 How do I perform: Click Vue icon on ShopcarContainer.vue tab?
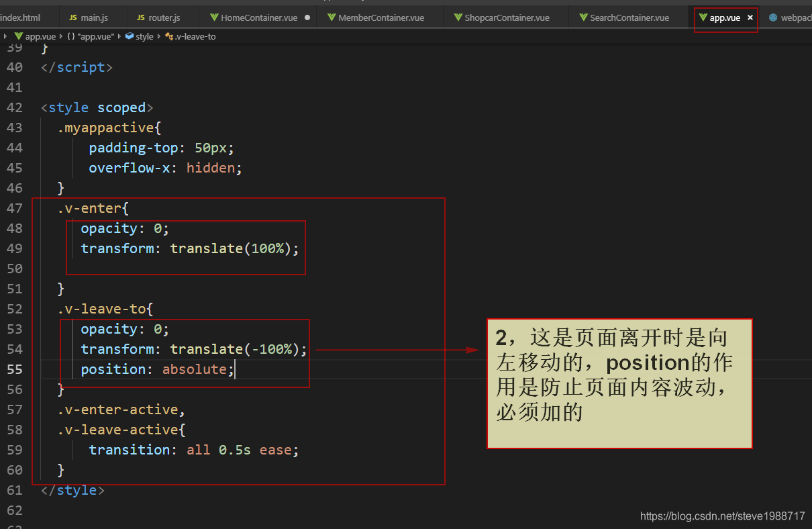click(x=458, y=17)
